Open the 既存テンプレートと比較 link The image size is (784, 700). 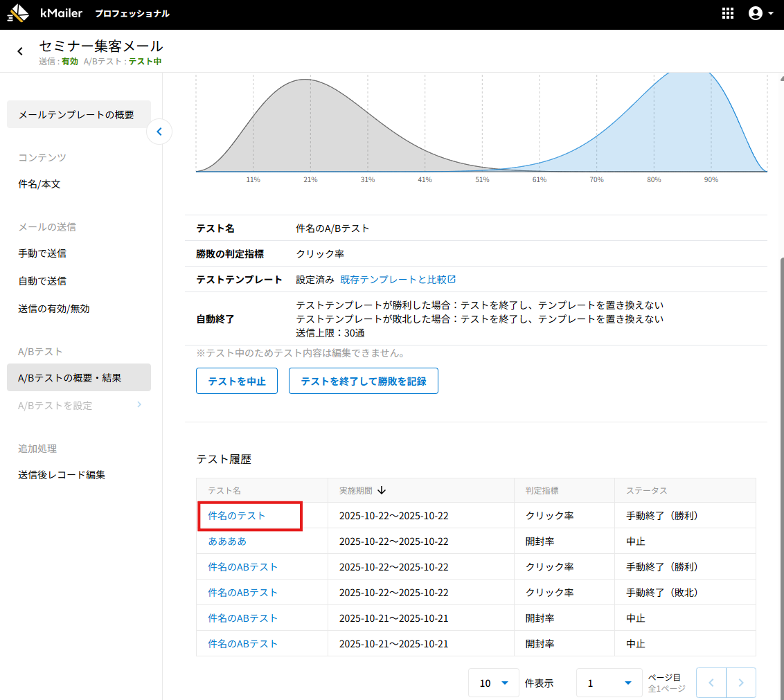click(398, 280)
